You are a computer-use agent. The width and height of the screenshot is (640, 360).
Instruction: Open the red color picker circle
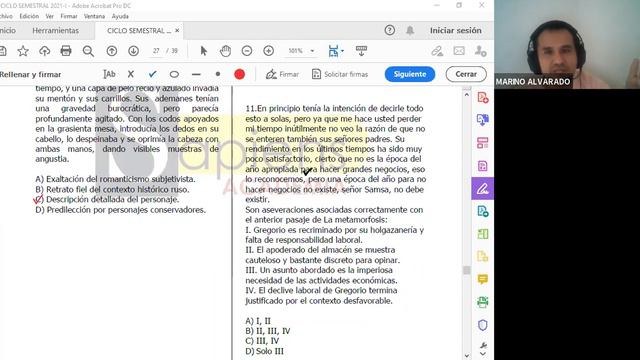(240, 74)
